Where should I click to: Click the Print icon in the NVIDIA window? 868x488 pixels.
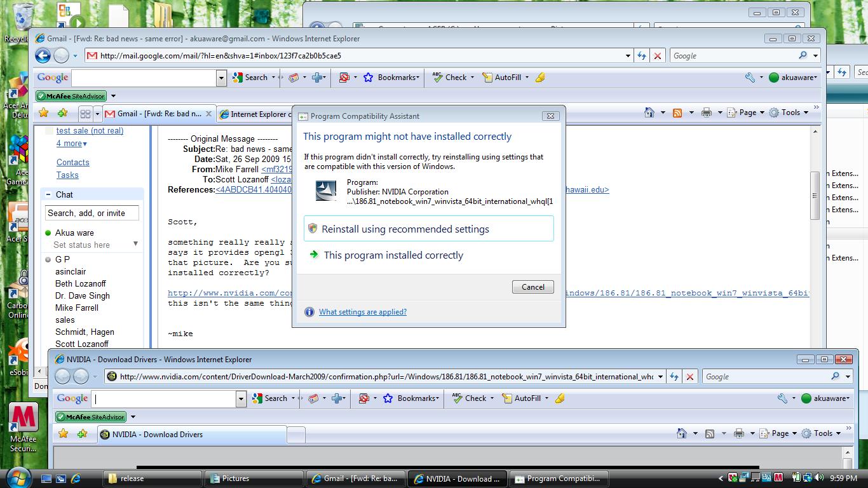pos(738,433)
